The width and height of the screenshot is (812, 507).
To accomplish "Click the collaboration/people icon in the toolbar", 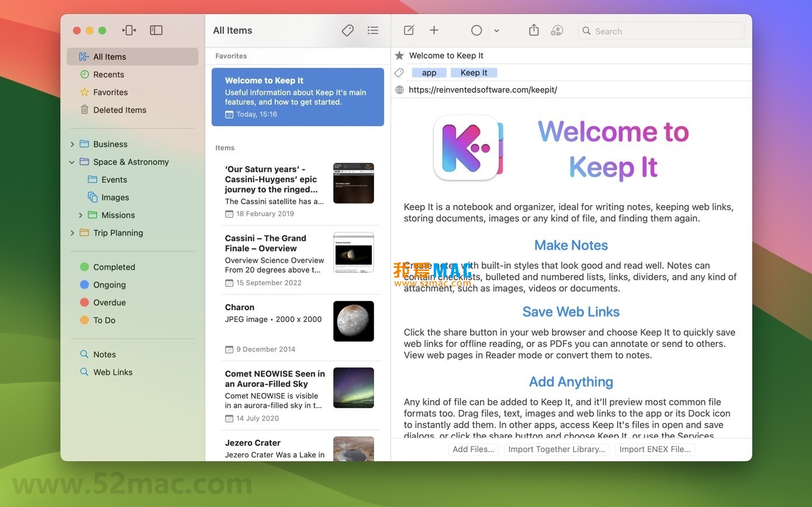I will [557, 30].
